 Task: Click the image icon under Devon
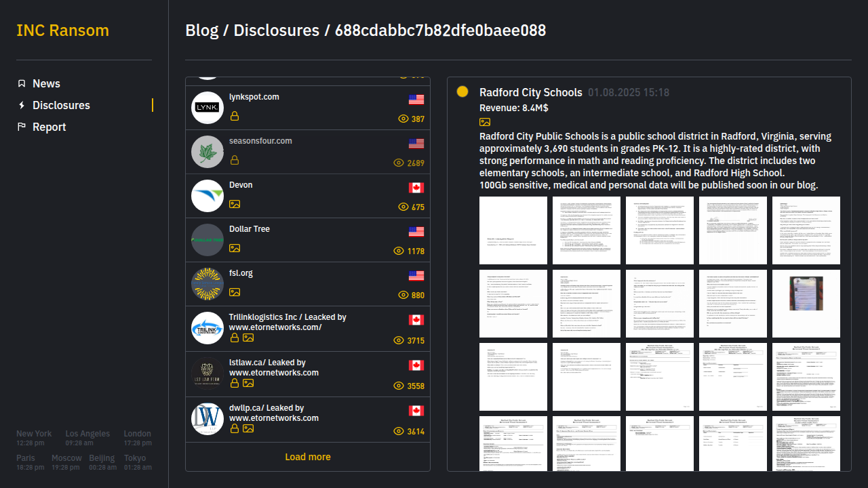pyautogui.click(x=235, y=204)
